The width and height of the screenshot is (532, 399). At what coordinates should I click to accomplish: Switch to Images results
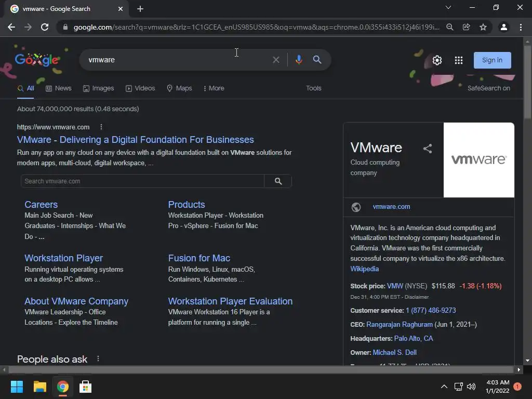click(99, 88)
